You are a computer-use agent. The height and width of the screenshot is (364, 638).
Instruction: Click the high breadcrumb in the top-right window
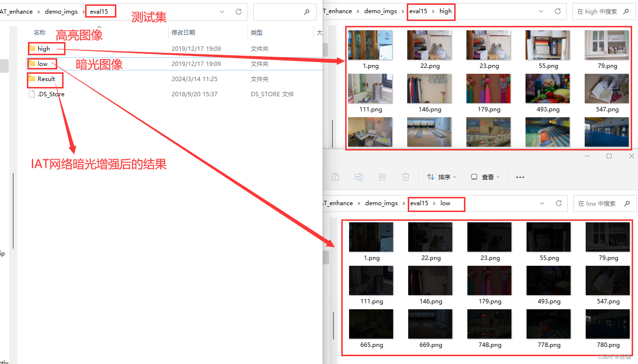point(445,11)
